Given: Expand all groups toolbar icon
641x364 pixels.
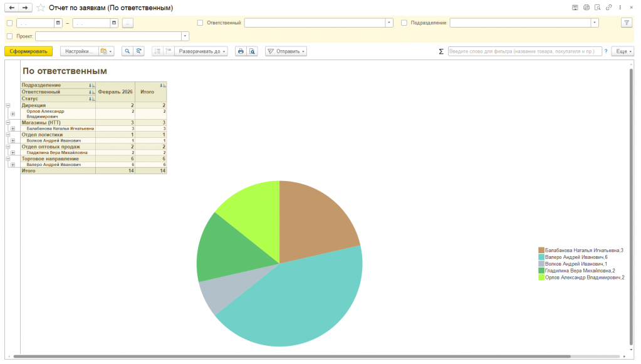Looking at the screenshot, I should (169, 51).
